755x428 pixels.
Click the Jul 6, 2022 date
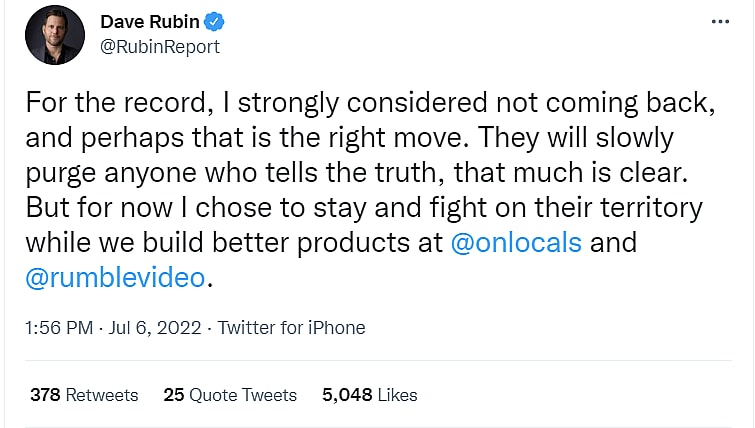pyautogui.click(x=156, y=327)
